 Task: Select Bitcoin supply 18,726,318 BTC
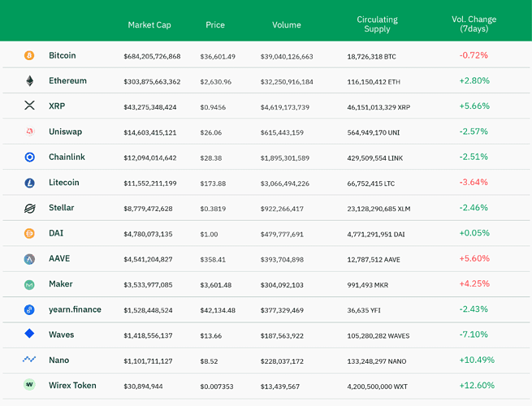tap(371, 57)
